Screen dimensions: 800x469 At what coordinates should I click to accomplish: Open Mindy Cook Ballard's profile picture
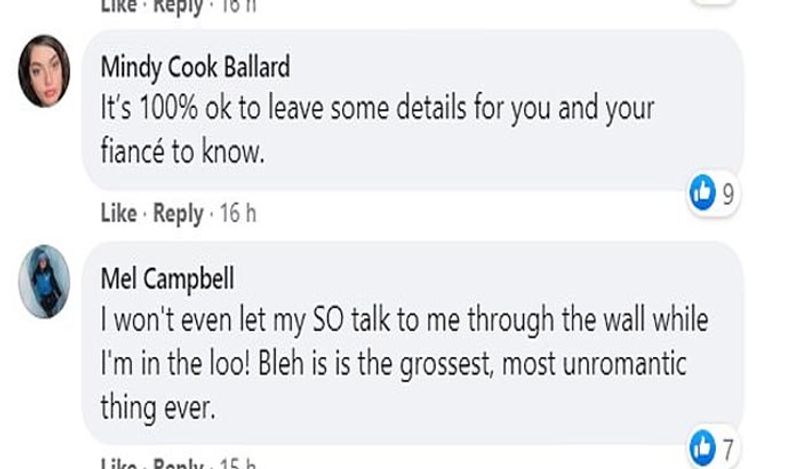pyautogui.click(x=44, y=71)
